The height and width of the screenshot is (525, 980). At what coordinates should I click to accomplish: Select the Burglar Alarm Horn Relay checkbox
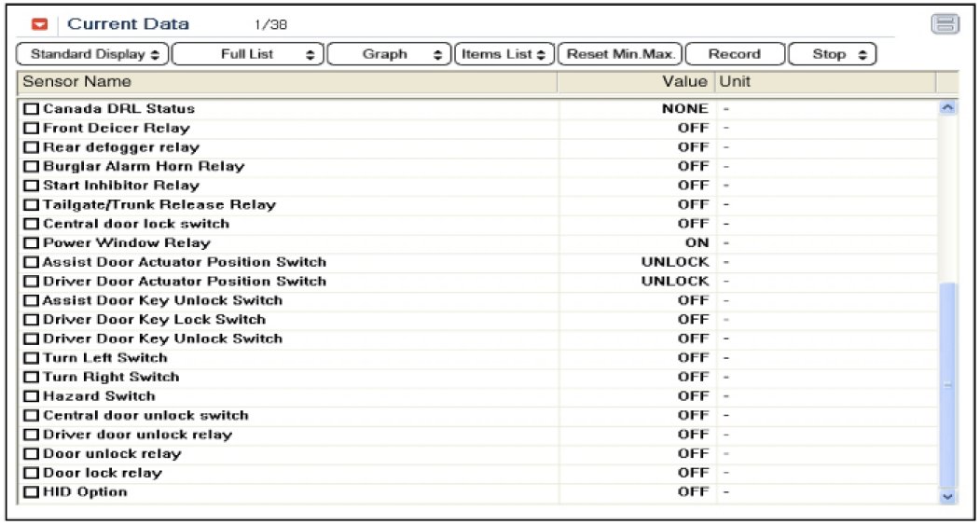[31, 167]
